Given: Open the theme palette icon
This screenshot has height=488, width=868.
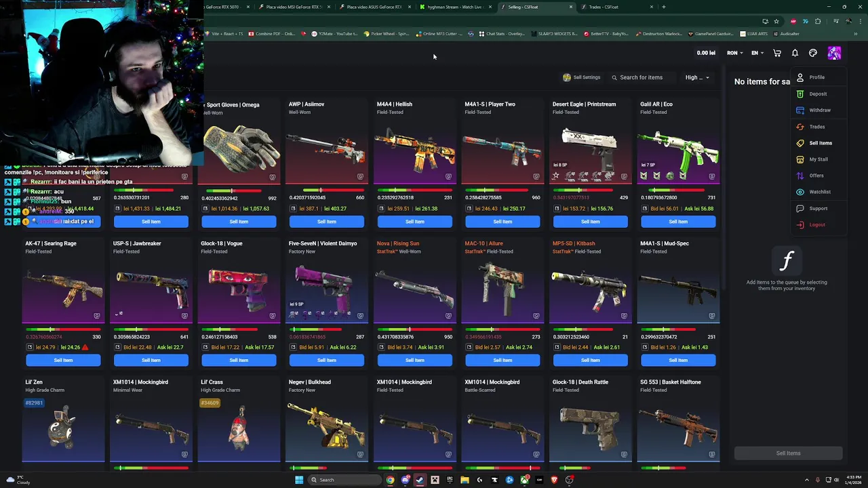Looking at the screenshot, I should (x=813, y=53).
